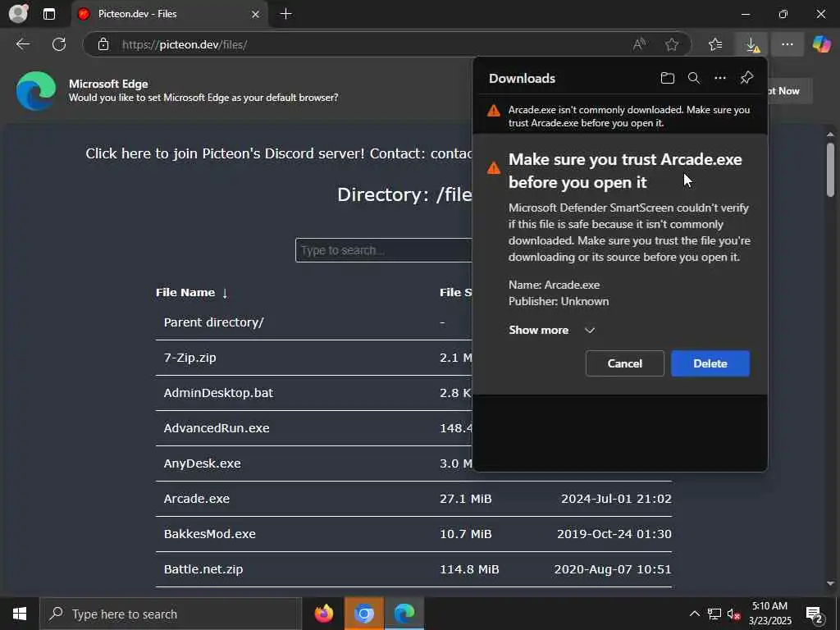Add this page to favorites with the star
Viewport: 840px width, 630px height.
point(672,44)
